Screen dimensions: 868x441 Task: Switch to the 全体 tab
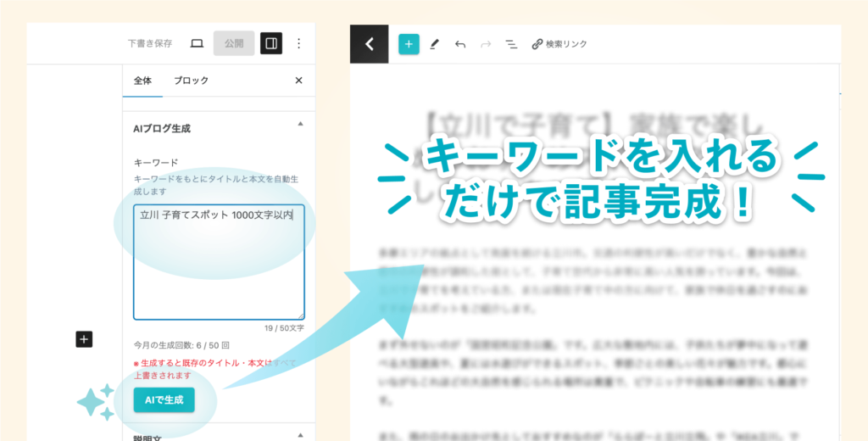(142, 81)
